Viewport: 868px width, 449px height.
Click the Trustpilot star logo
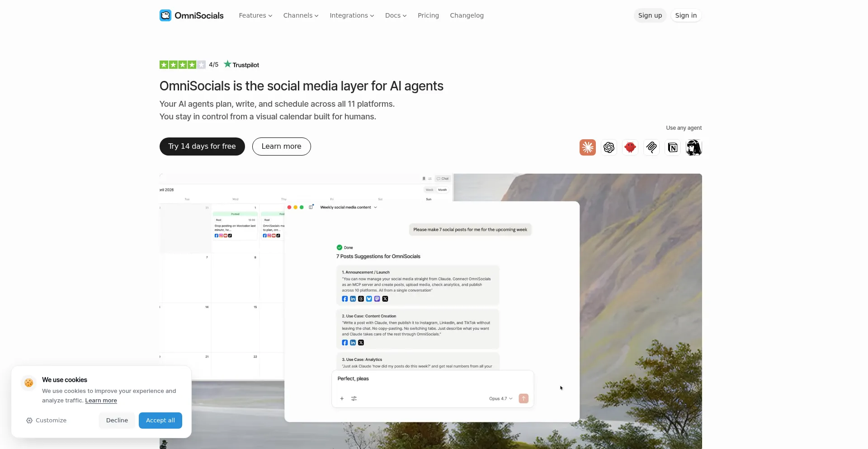pyautogui.click(x=227, y=64)
